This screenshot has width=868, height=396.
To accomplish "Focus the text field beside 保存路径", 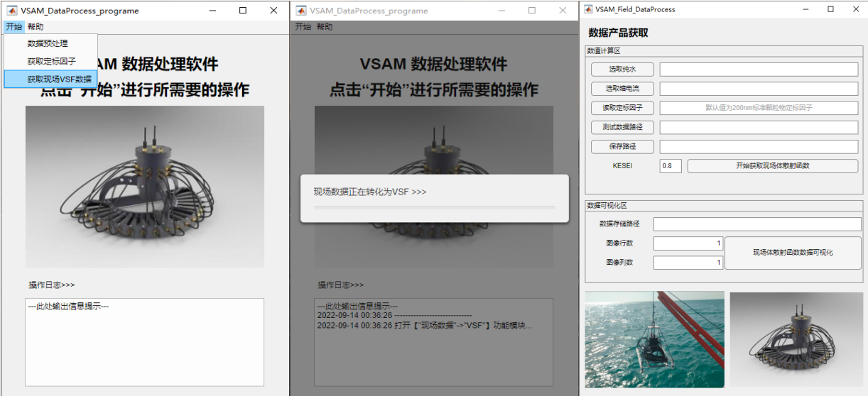I will (x=759, y=146).
